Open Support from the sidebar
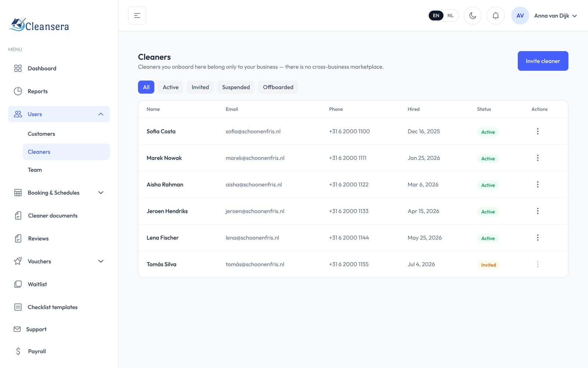 (59, 329)
